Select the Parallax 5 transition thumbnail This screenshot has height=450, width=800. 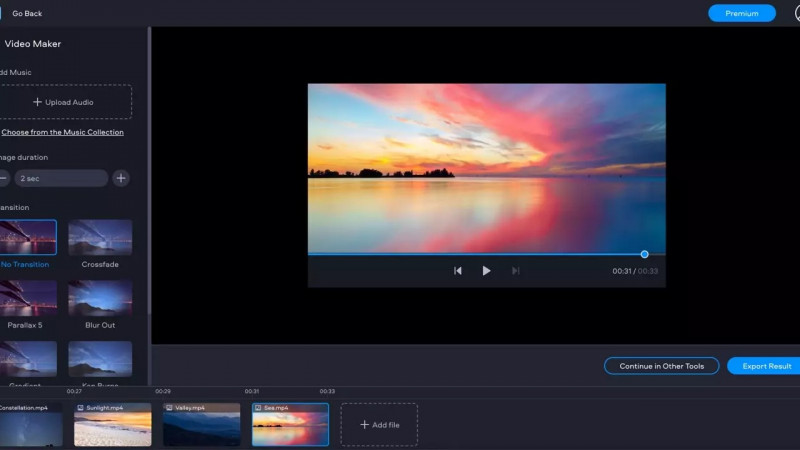28,297
